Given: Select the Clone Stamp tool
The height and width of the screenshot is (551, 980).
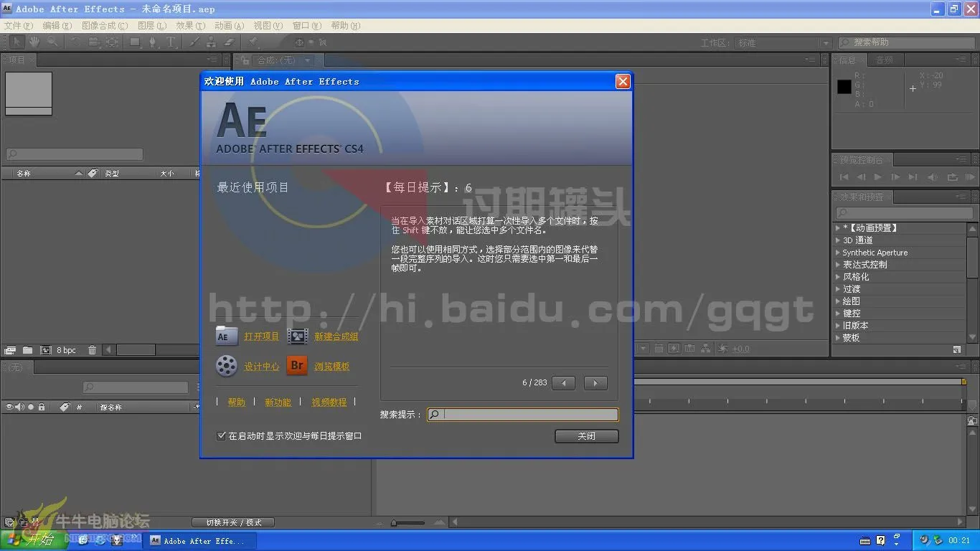Looking at the screenshot, I should (x=212, y=42).
